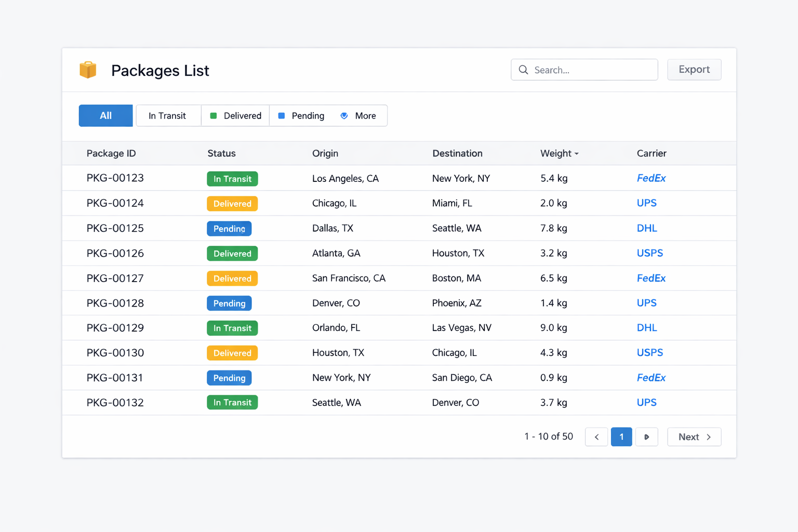Switch to the In Transit filter tab

pyautogui.click(x=168, y=115)
